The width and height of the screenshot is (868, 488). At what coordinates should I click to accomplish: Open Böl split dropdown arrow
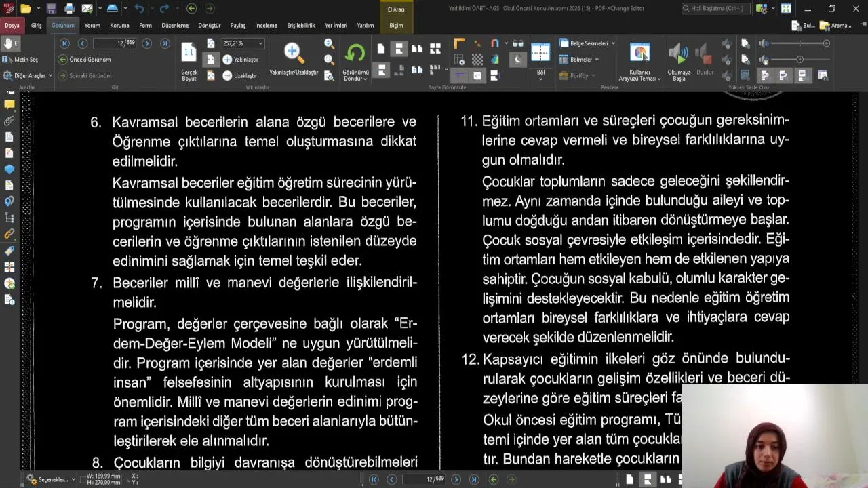[x=540, y=79]
